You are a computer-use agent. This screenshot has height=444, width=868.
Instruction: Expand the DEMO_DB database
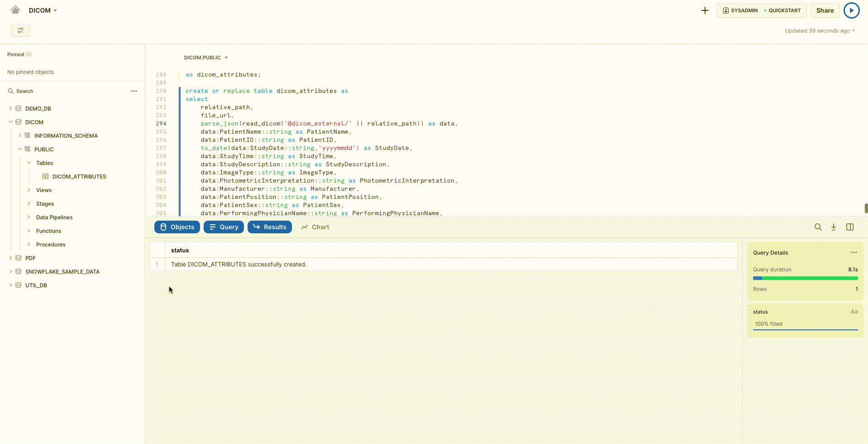coord(11,108)
